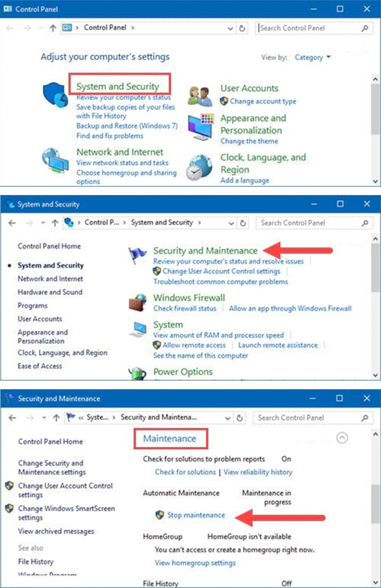The width and height of the screenshot is (381, 588).
Task: Click Find and fix problems link
Action: click(110, 136)
